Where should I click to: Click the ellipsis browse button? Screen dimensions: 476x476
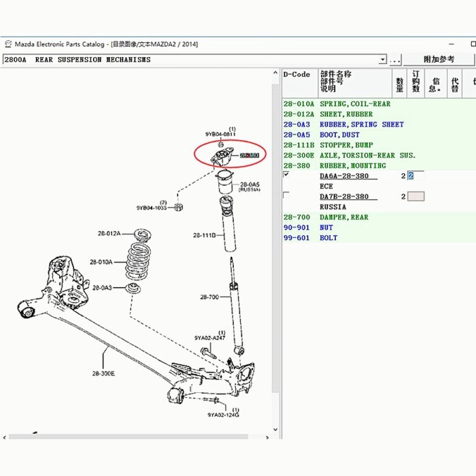pyautogui.click(x=395, y=60)
